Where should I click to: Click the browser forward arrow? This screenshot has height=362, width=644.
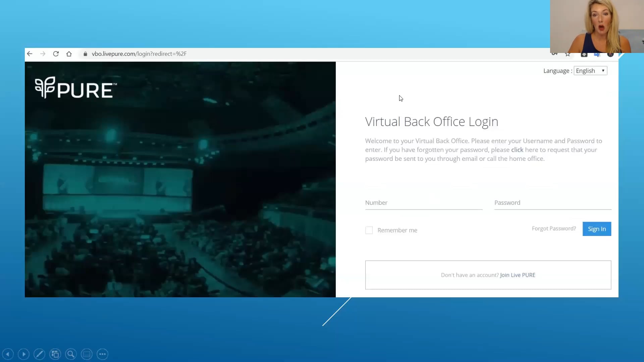click(x=43, y=54)
